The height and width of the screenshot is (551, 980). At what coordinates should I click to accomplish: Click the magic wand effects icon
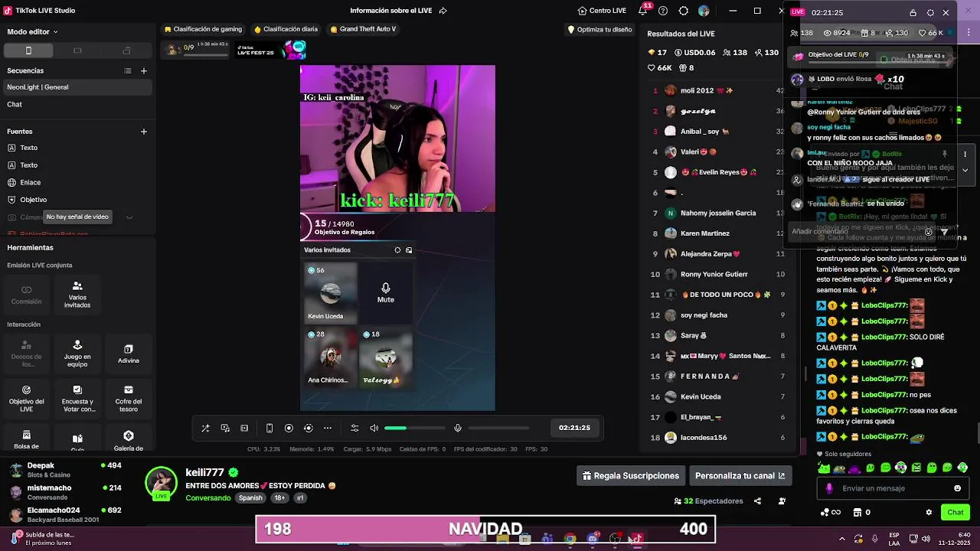coord(205,428)
